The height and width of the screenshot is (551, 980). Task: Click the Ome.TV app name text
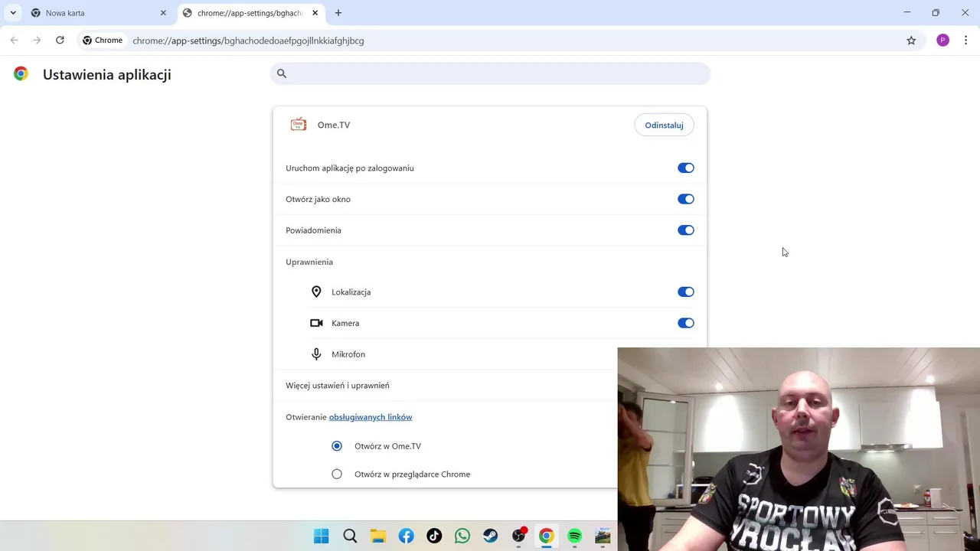(x=334, y=125)
